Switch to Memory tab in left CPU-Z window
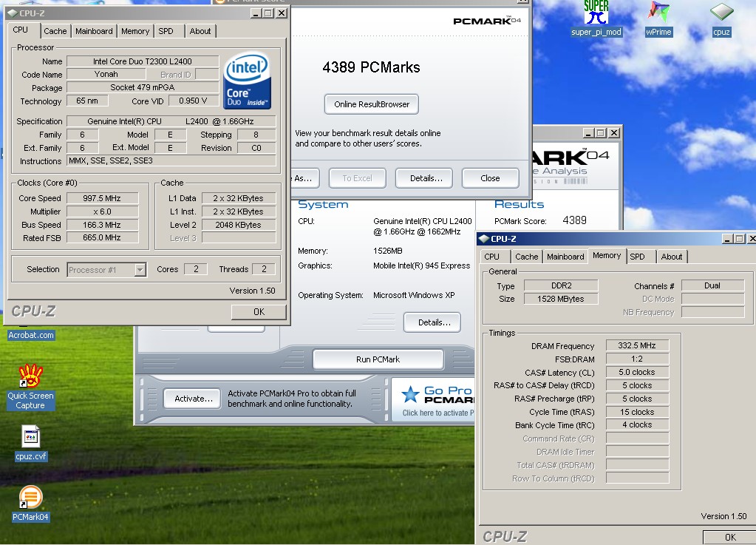The height and width of the screenshot is (545, 756). [135, 31]
